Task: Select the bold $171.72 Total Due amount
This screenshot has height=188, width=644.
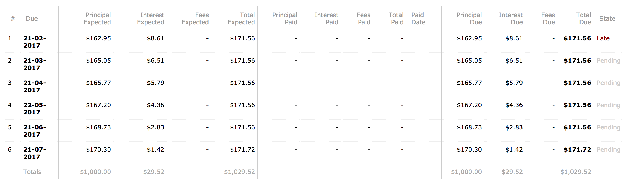Action: (x=577, y=150)
